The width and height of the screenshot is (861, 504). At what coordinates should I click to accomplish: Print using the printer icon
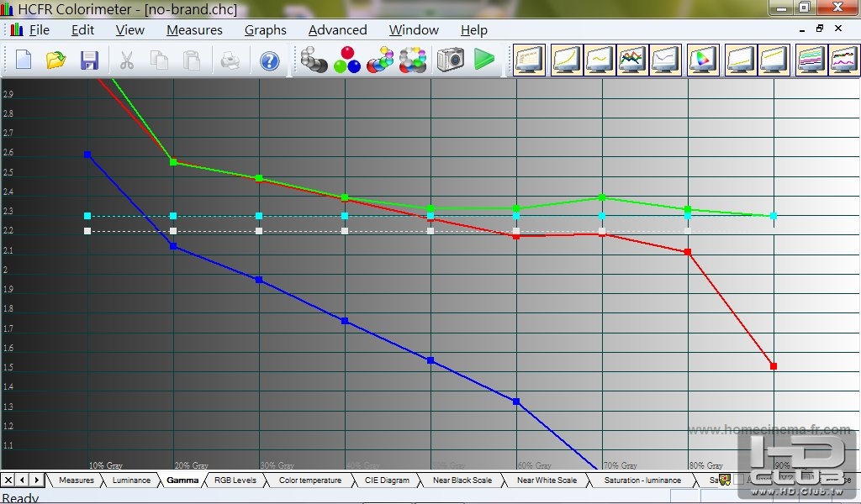[230, 60]
